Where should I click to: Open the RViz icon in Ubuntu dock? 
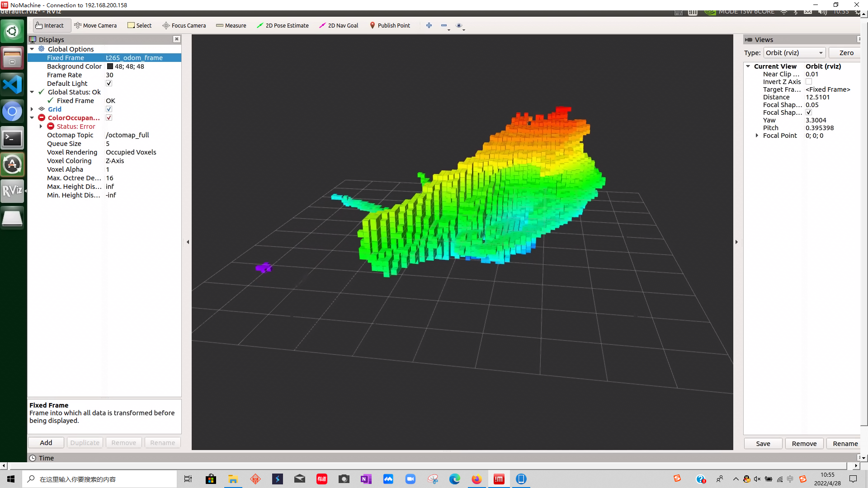12,191
